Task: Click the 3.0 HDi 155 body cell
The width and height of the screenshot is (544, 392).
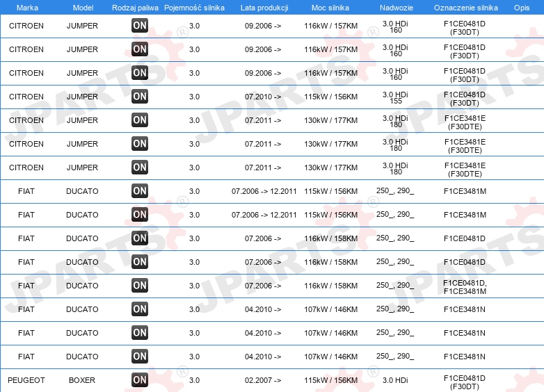Action: pos(395,98)
